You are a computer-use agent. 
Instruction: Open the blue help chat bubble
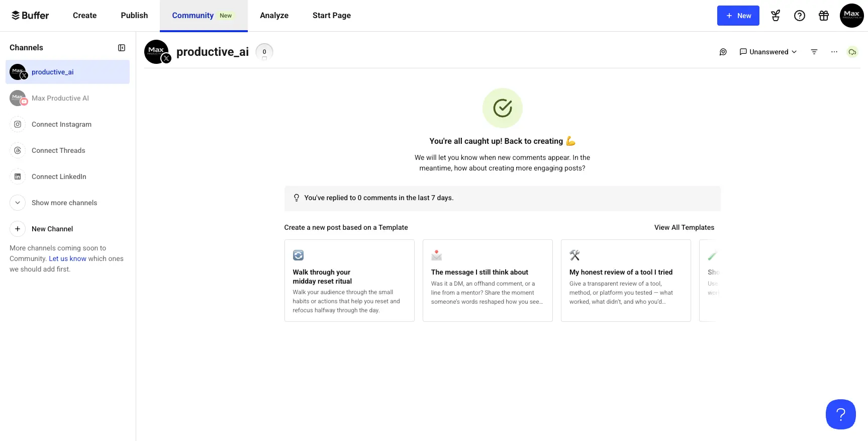point(840,414)
